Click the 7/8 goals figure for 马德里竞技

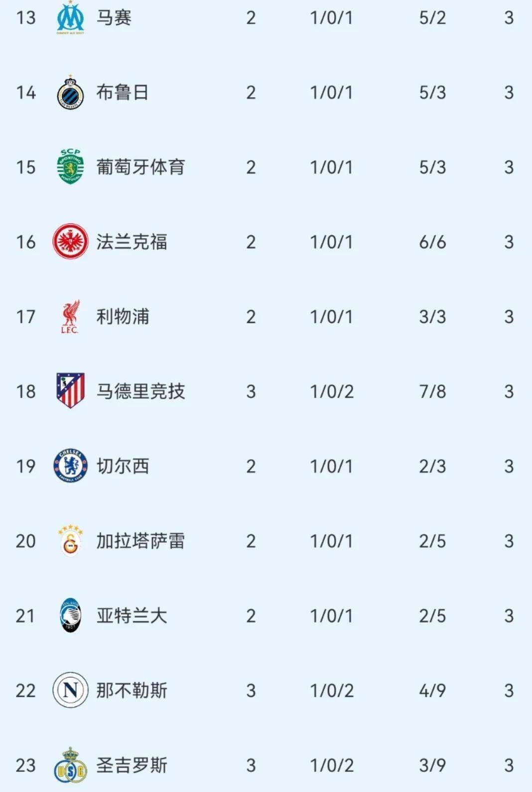point(432,391)
